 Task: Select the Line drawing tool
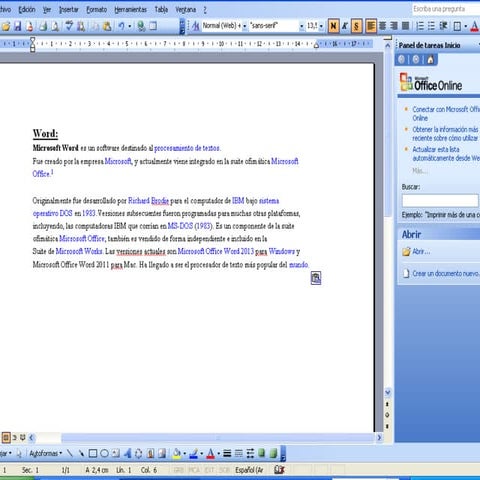pos(70,453)
